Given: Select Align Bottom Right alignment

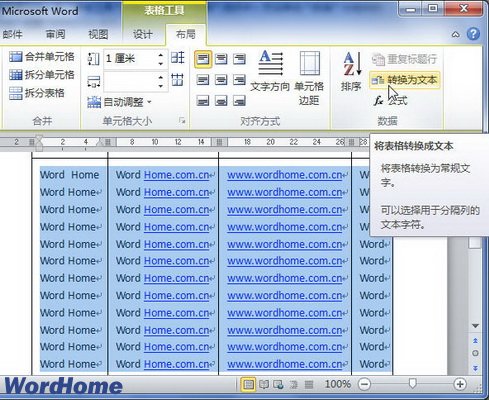Looking at the screenshot, I should pos(239,100).
